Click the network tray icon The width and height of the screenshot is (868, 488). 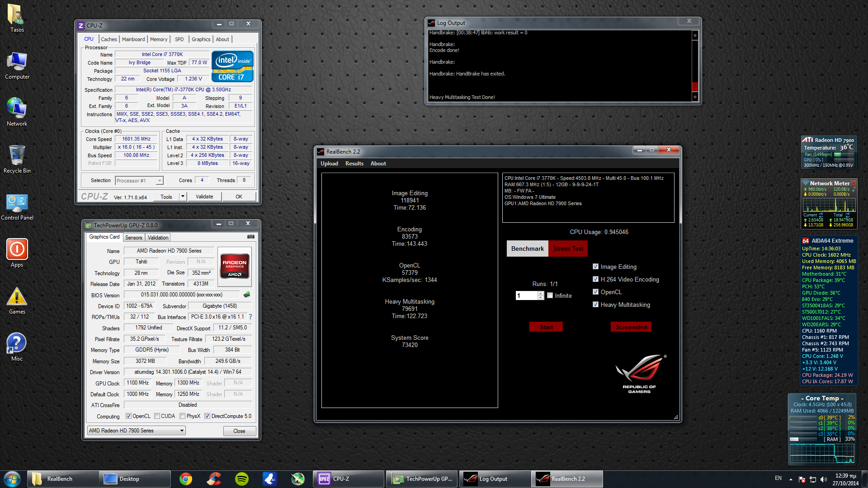tap(813, 479)
